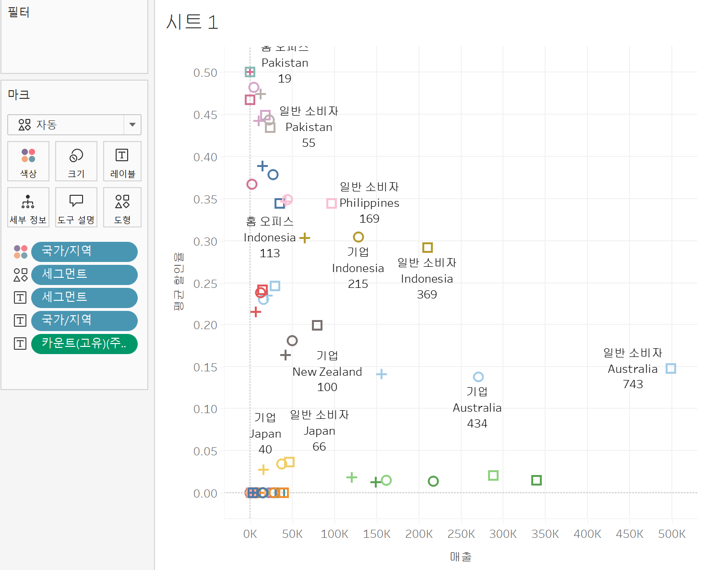
Task: Click the mark type dropdown arrow
Action: tap(132, 125)
